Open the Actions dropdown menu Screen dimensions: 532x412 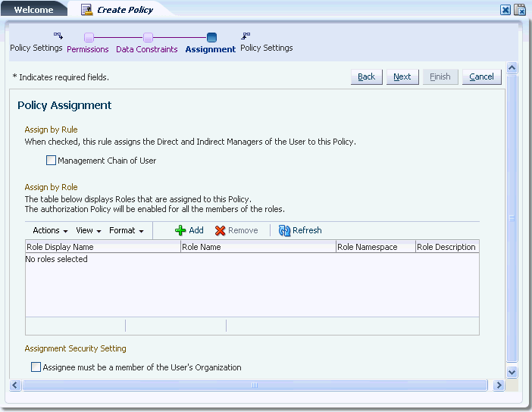click(x=50, y=230)
